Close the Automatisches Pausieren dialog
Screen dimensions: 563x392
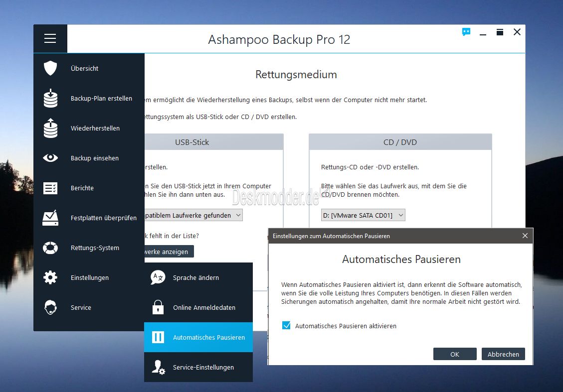click(525, 236)
